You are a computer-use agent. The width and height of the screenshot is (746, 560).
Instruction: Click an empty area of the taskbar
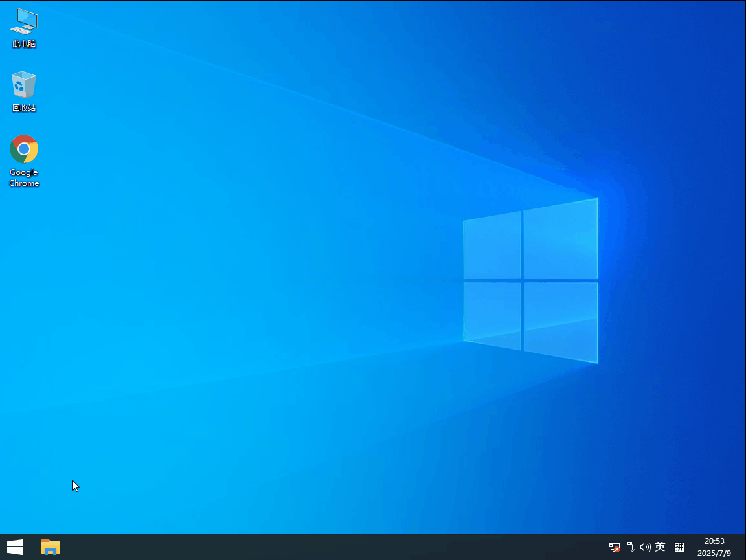coord(324,547)
